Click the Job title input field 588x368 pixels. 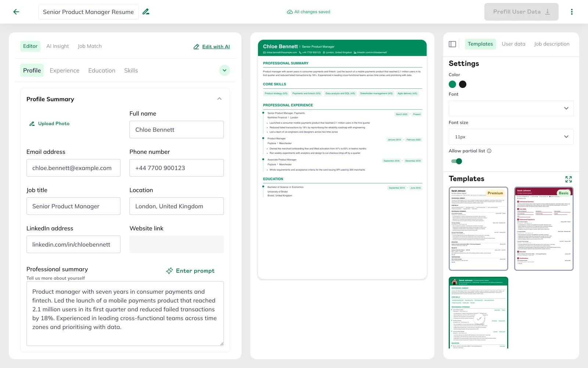[73, 206]
